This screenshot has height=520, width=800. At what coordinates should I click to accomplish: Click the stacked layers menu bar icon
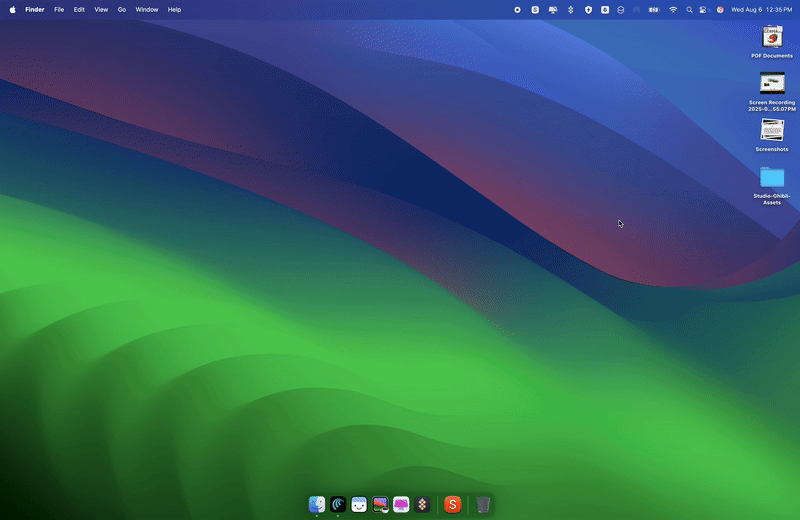[620, 10]
